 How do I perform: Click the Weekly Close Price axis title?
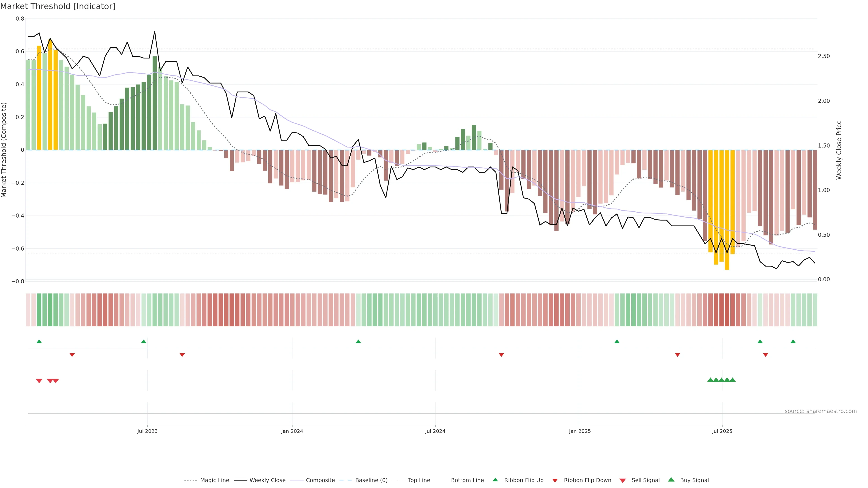[x=839, y=150]
